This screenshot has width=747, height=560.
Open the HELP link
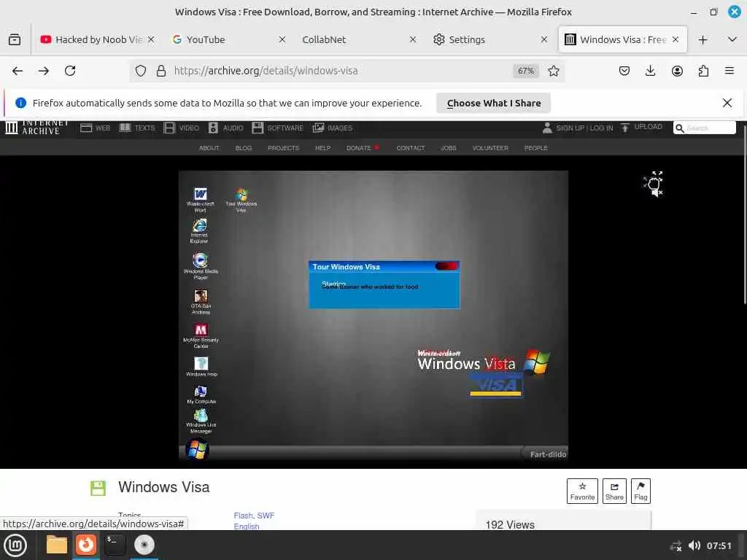point(322,148)
